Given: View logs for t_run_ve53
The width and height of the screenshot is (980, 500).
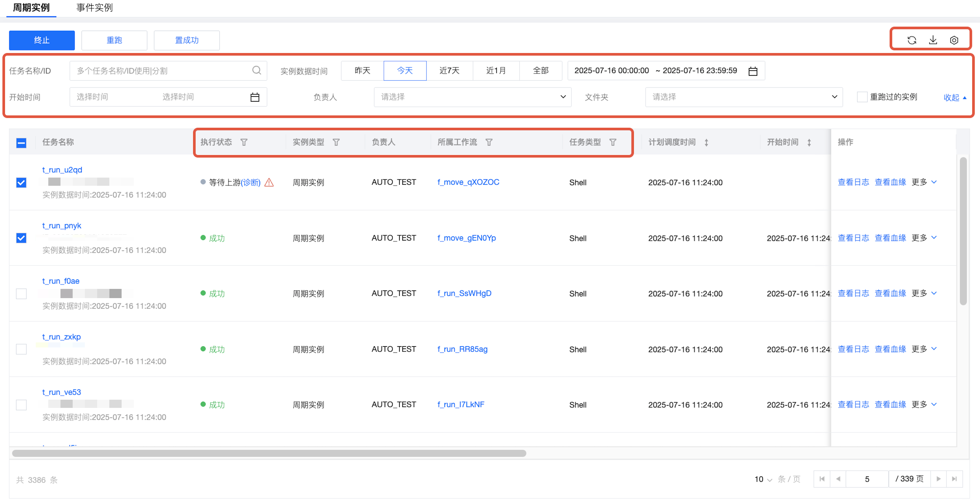Looking at the screenshot, I should pos(853,405).
